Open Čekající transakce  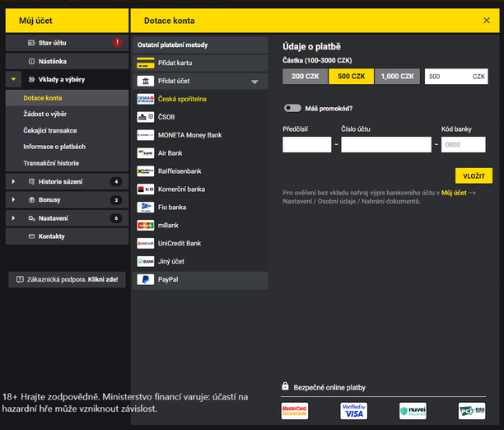pos(49,131)
